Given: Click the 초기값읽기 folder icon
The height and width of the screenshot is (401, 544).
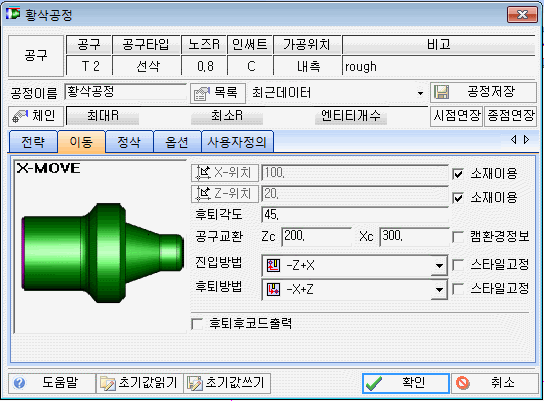Looking at the screenshot, I should (108, 383).
